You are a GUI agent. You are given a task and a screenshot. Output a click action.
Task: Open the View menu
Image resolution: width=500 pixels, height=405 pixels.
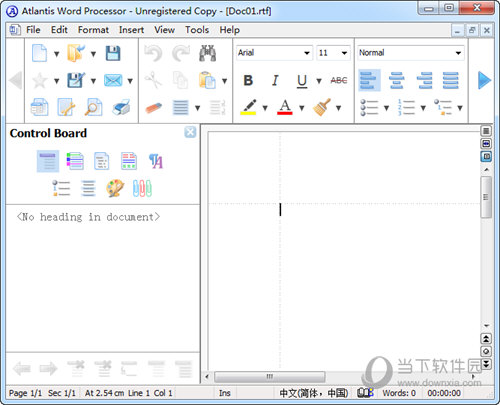pyautogui.click(x=164, y=30)
